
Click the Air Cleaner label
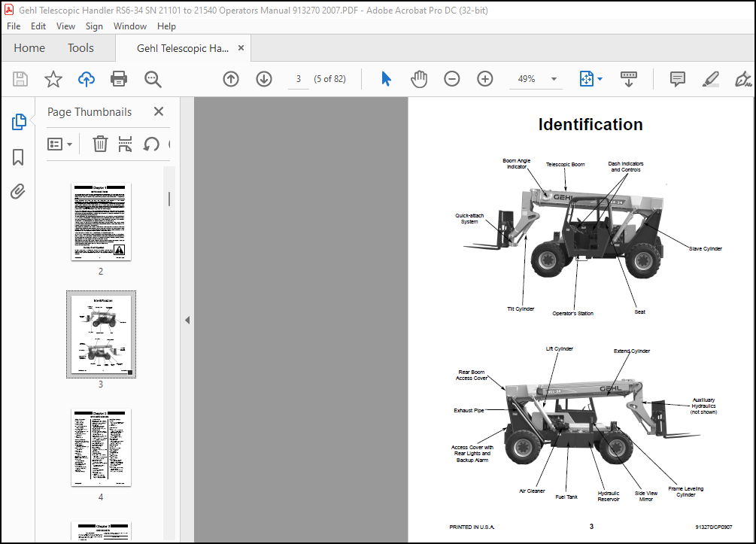[532, 491]
